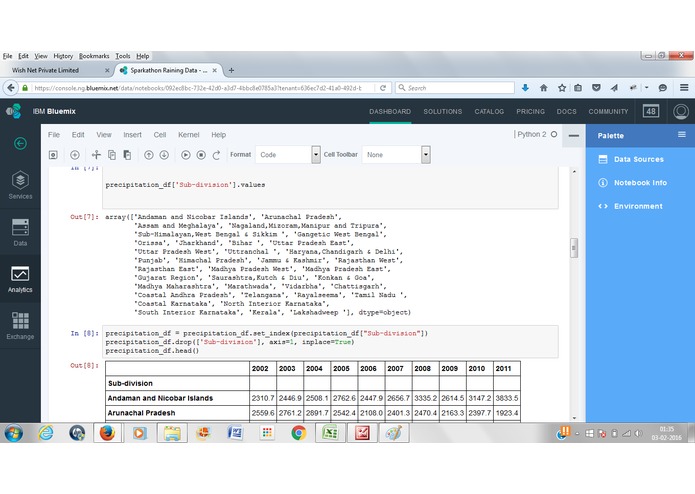
Task: Open Notebook Info in the Palette
Action: (633, 183)
